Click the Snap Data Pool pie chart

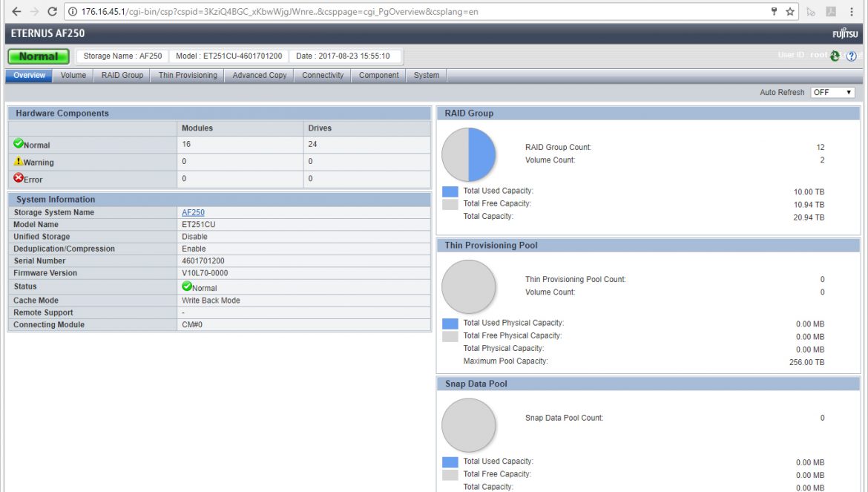468,425
